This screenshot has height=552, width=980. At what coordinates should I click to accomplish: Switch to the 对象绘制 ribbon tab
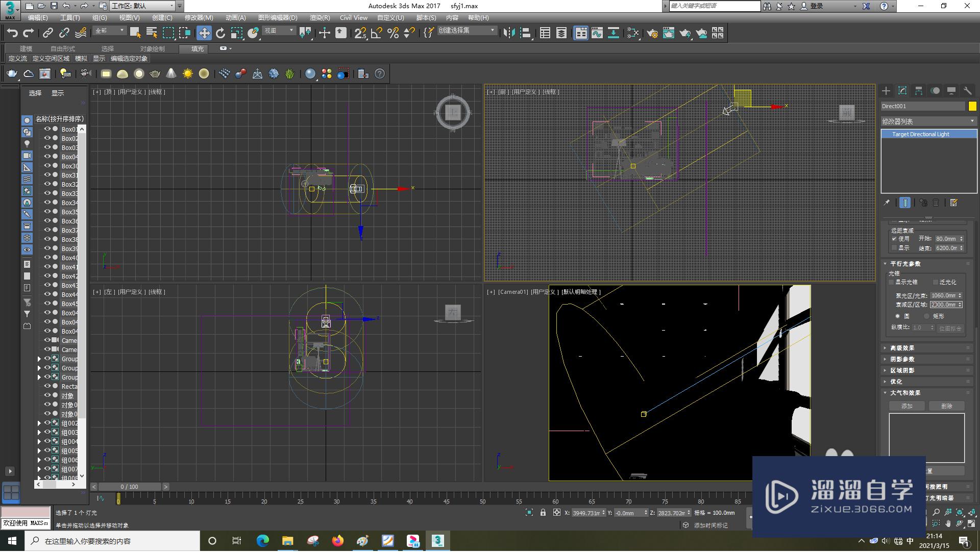(x=152, y=49)
